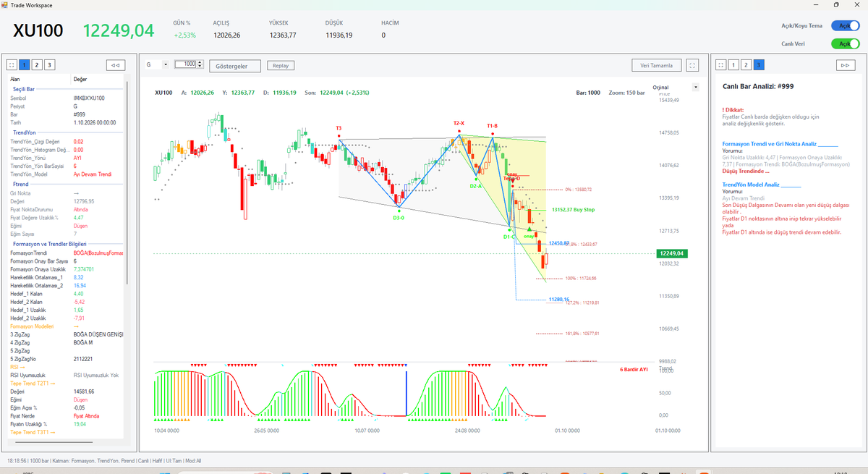The height and width of the screenshot is (474, 868).
Task: Click the Formasyon Modelleri row
Action: click(x=66, y=326)
